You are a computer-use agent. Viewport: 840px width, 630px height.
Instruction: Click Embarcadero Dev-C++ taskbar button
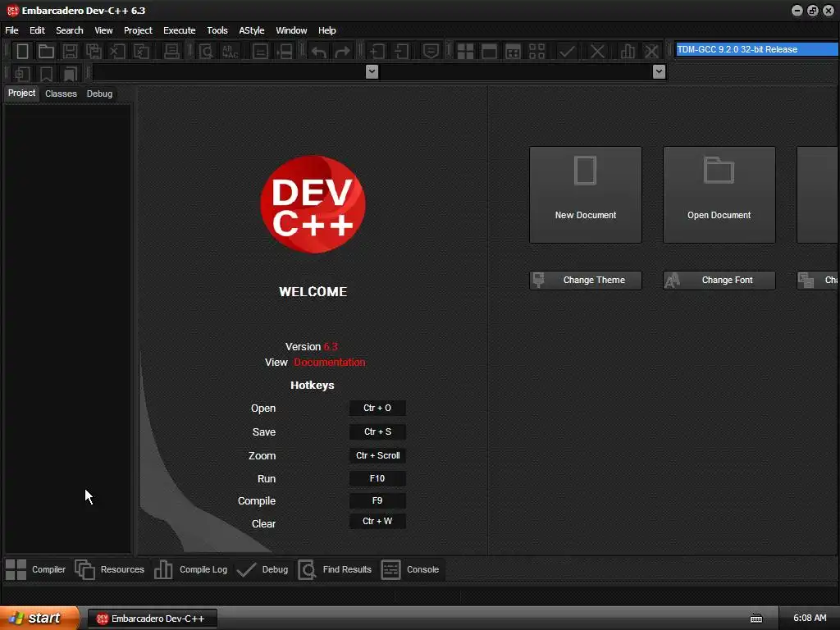[x=152, y=619]
